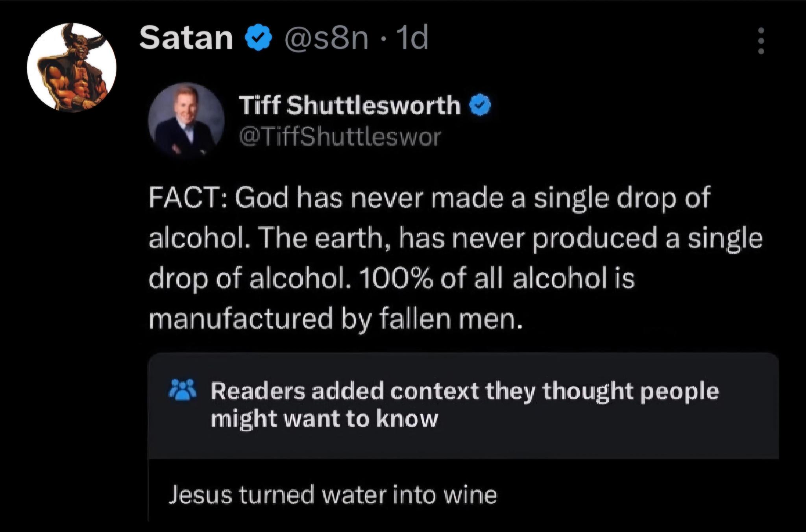
Task: Click the blue community notes people icon
Action: 182,390
